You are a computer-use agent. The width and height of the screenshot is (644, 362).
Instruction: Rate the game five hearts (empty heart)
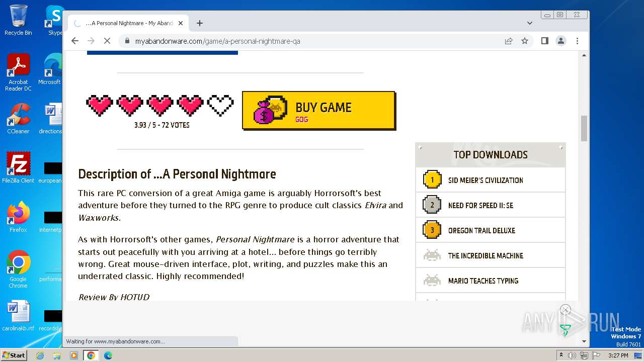(220, 106)
